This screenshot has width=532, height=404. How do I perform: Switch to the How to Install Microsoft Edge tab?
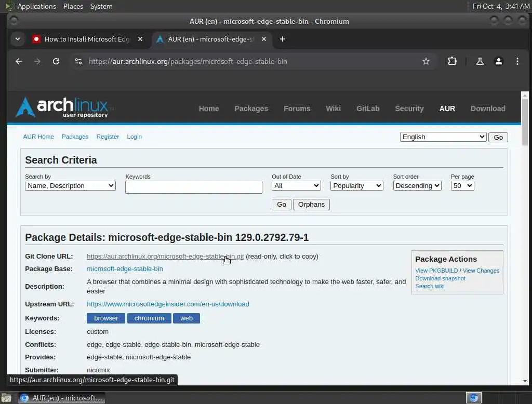(x=87, y=39)
